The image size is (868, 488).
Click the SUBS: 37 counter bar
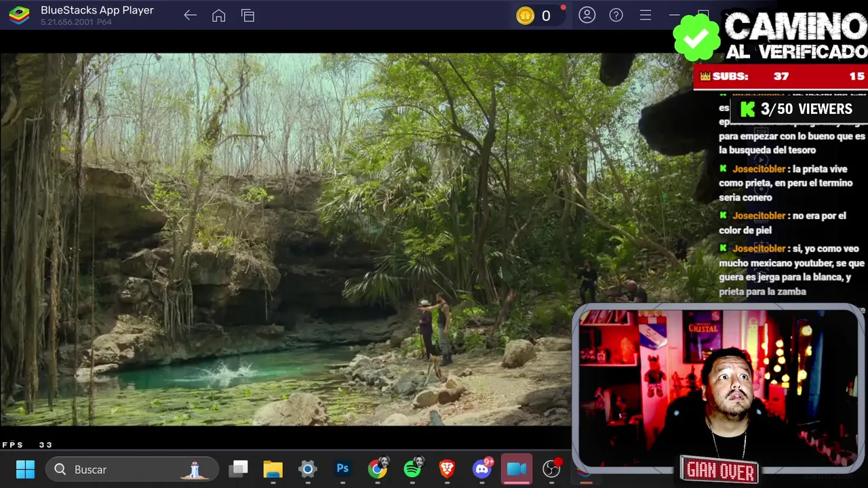point(781,77)
